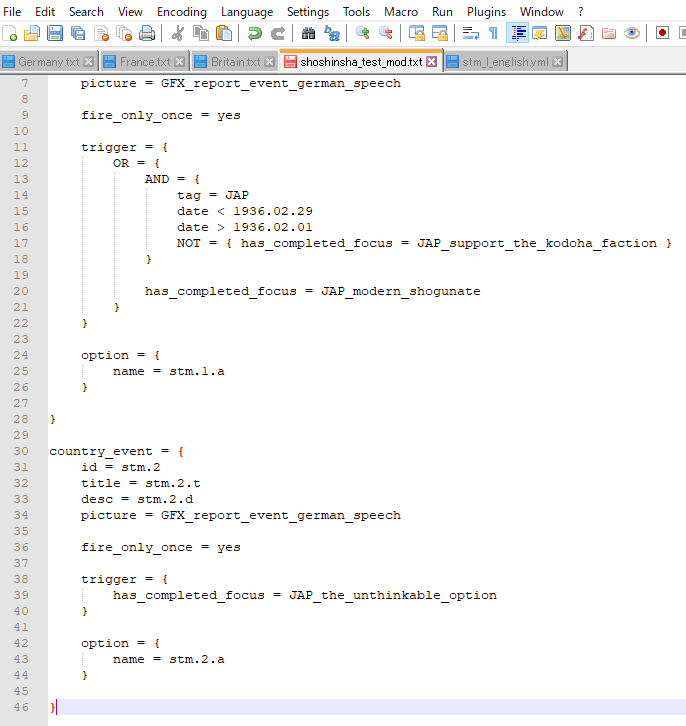The width and height of the screenshot is (686, 726).
Task: Click the Print icon
Action: [147, 33]
